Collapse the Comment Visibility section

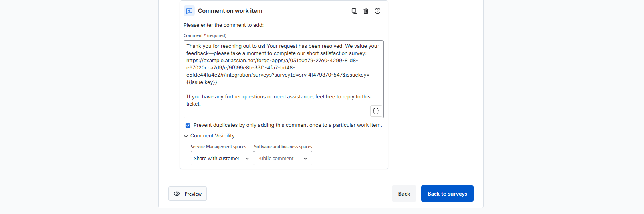click(186, 136)
